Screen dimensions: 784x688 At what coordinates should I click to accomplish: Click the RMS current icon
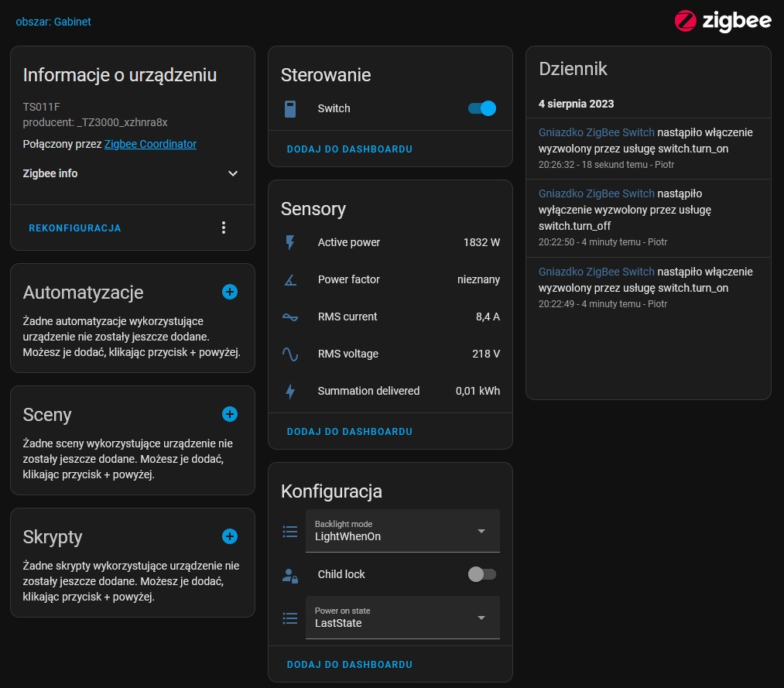pos(290,317)
